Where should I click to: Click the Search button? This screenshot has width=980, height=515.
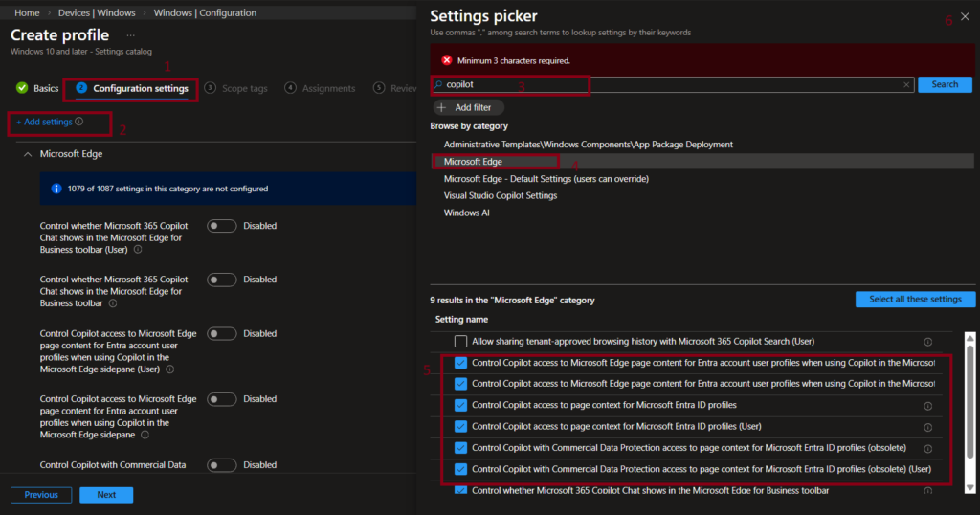(x=945, y=84)
